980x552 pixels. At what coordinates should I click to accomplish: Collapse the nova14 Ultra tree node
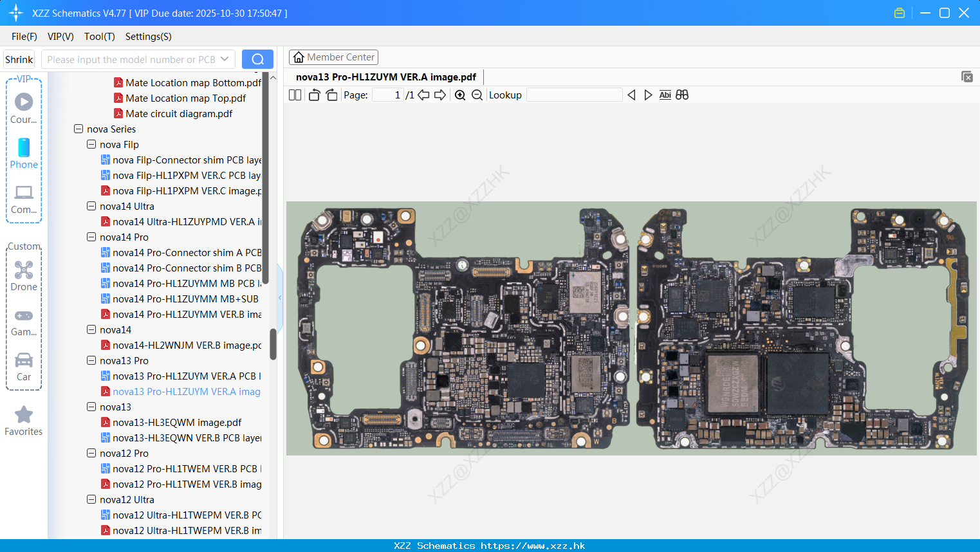91,206
